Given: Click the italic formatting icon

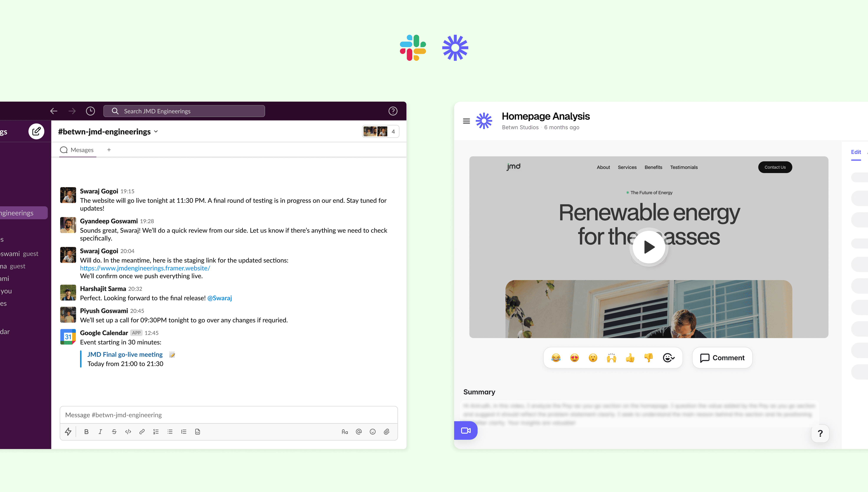Looking at the screenshot, I should (x=100, y=431).
